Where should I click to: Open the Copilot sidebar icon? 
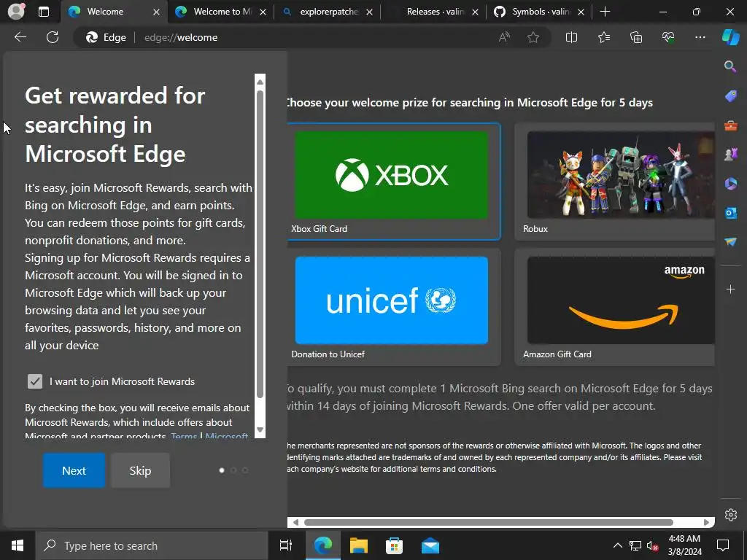tap(730, 37)
